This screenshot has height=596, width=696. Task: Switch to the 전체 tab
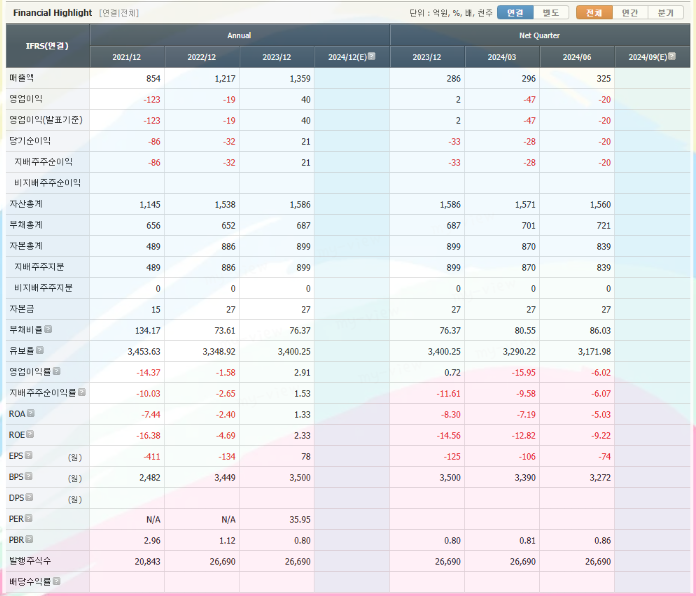point(594,12)
